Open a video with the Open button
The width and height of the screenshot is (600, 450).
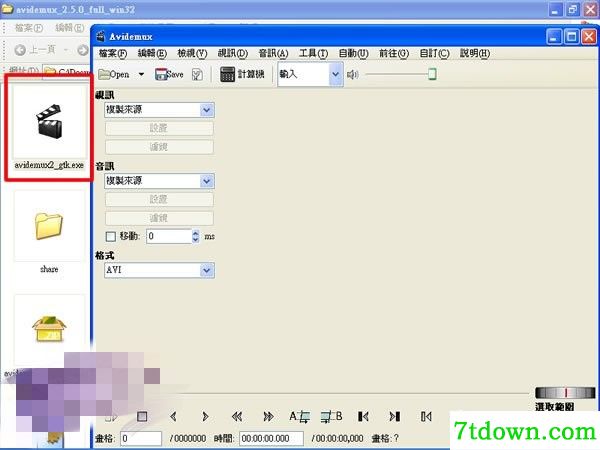114,74
